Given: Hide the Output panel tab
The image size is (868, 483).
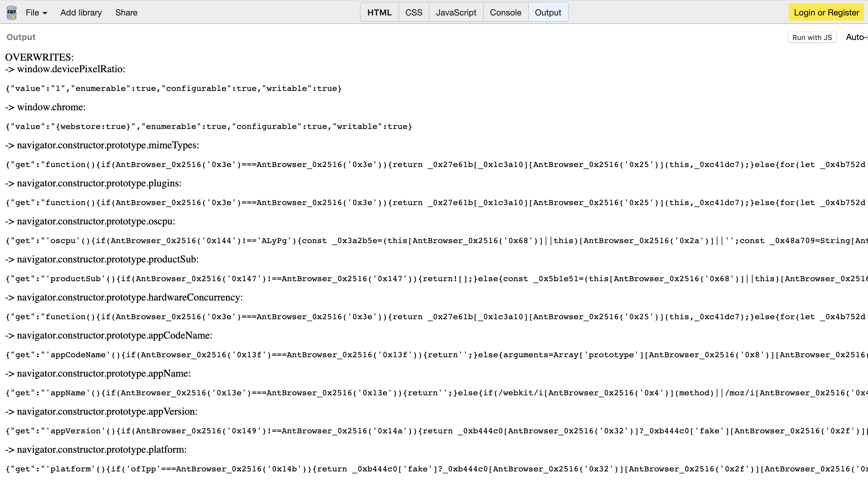Looking at the screenshot, I should point(547,13).
